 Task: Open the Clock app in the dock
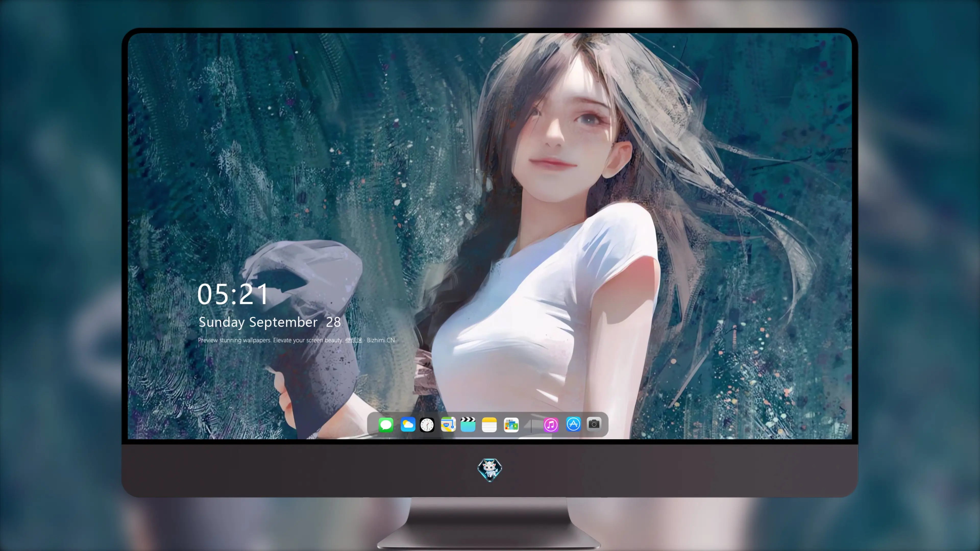point(427,425)
